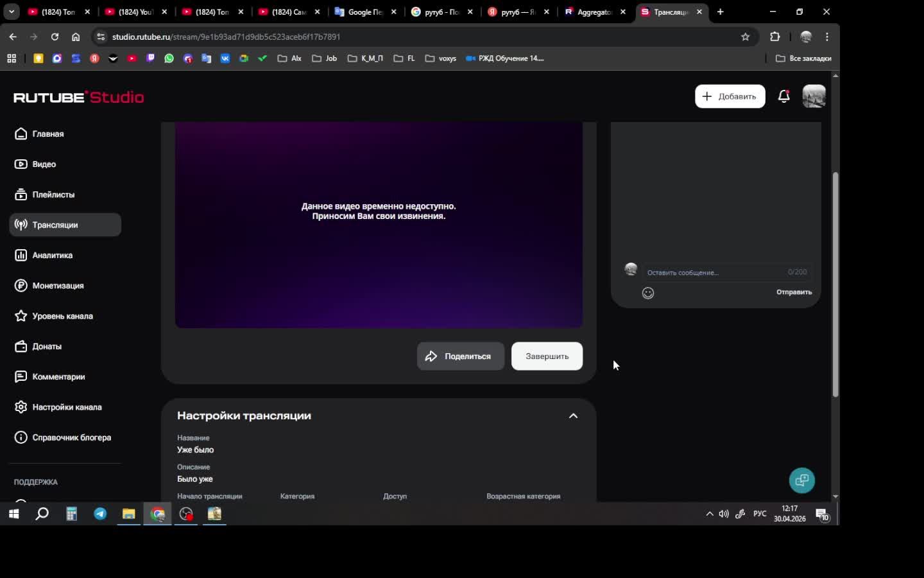Show hidden tray icons

tap(710, 514)
